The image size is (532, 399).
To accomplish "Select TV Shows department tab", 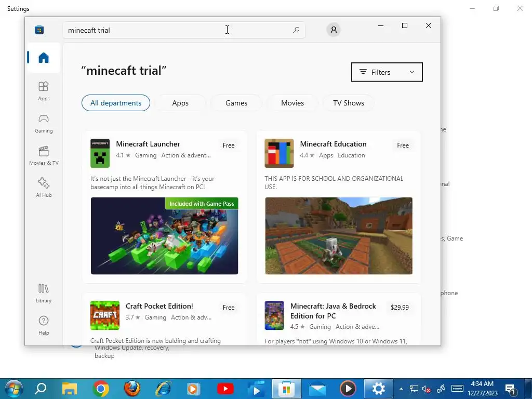I will [x=349, y=103].
